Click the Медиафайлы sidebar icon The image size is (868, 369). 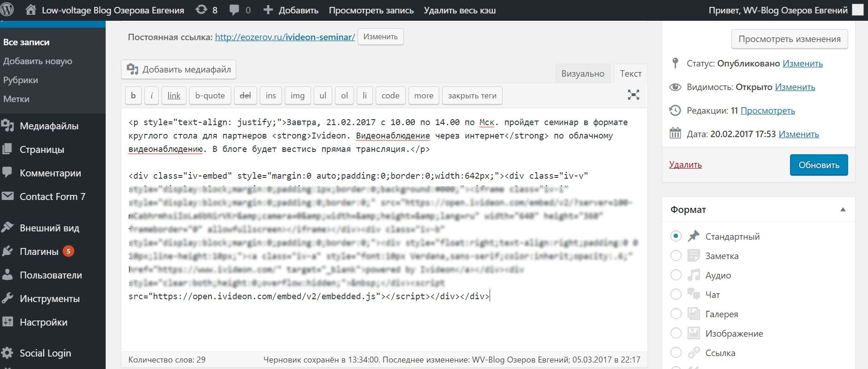[7, 126]
